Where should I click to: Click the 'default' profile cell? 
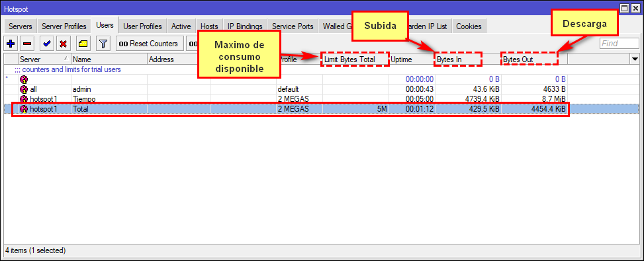point(299,89)
